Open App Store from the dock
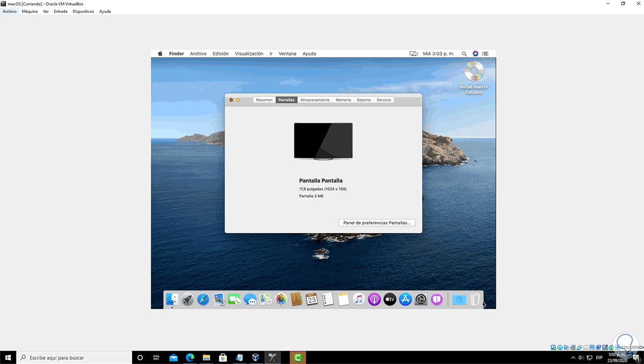 (x=406, y=300)
